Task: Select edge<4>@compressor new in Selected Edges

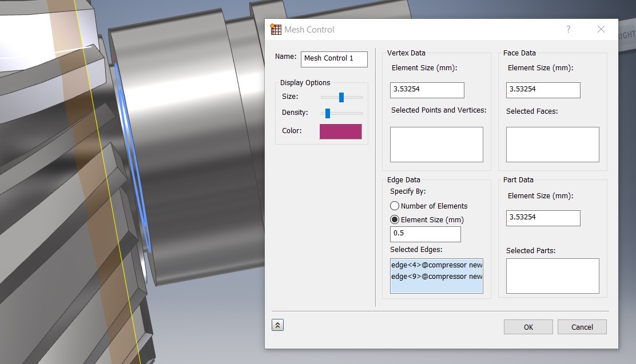Action: tap(436, 265)
